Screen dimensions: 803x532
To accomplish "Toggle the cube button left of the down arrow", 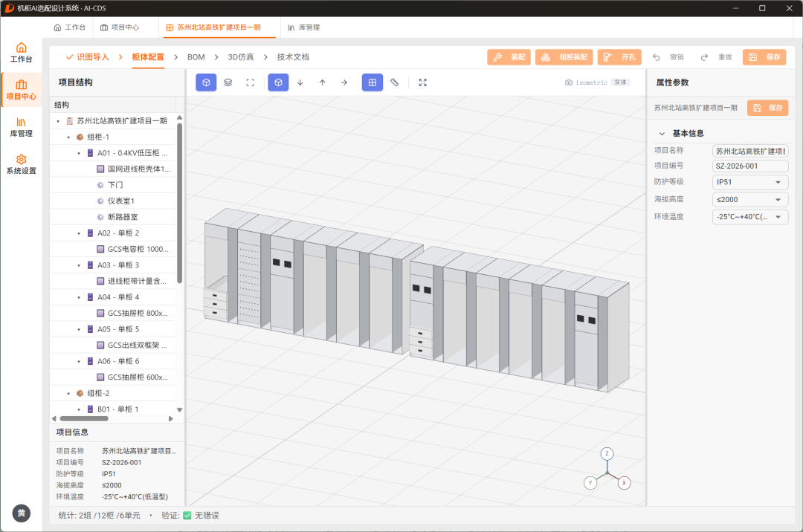I will tap(278, 82).
